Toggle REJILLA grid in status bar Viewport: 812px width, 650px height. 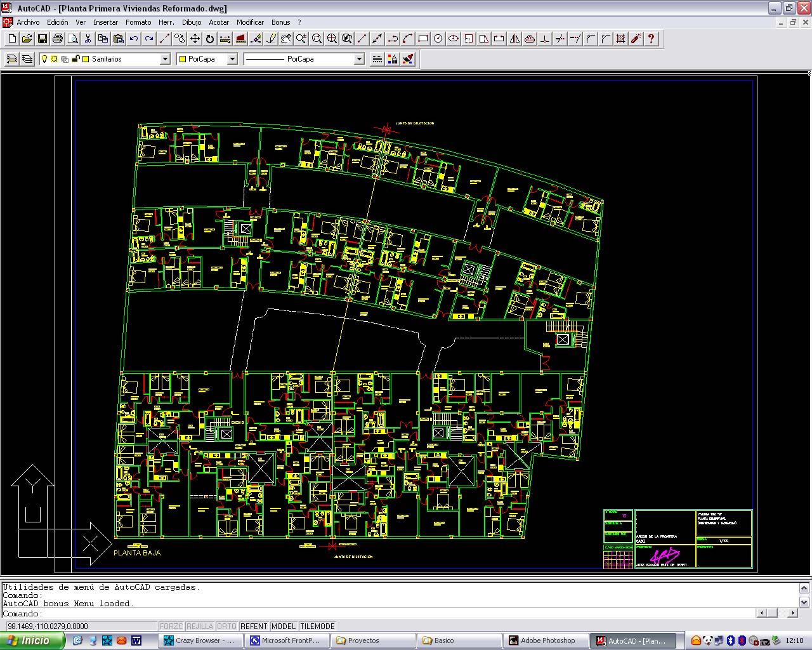click(200, 626)
